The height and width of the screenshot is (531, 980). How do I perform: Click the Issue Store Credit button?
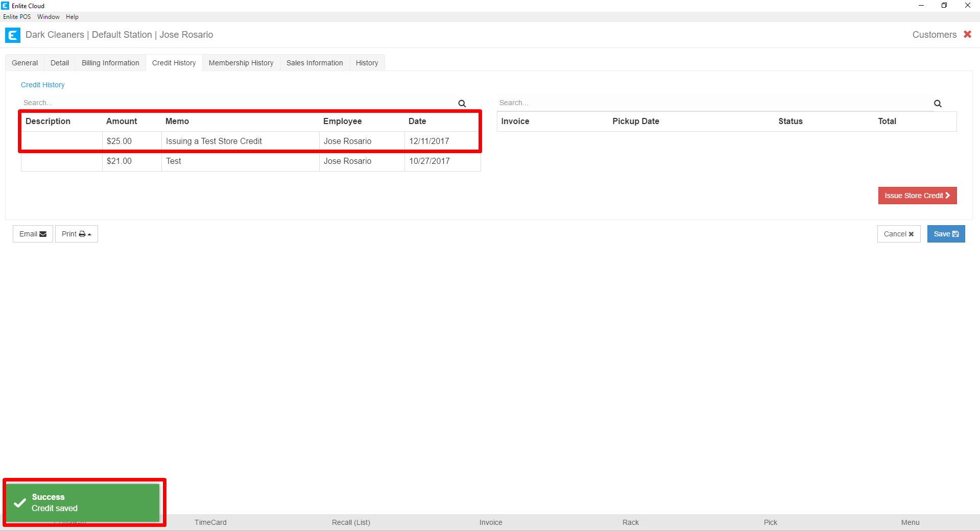(x=917, y=196)
